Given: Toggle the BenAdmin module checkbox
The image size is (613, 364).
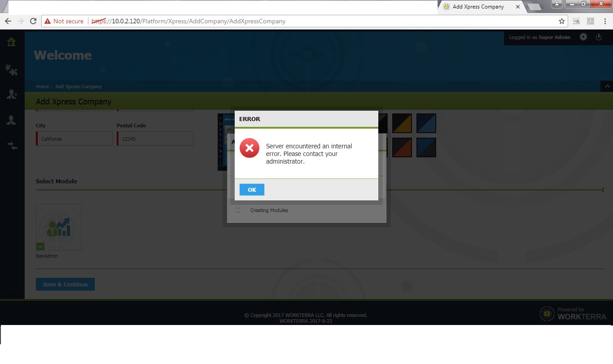Looking at the screenshot, I should click(40, 246).
